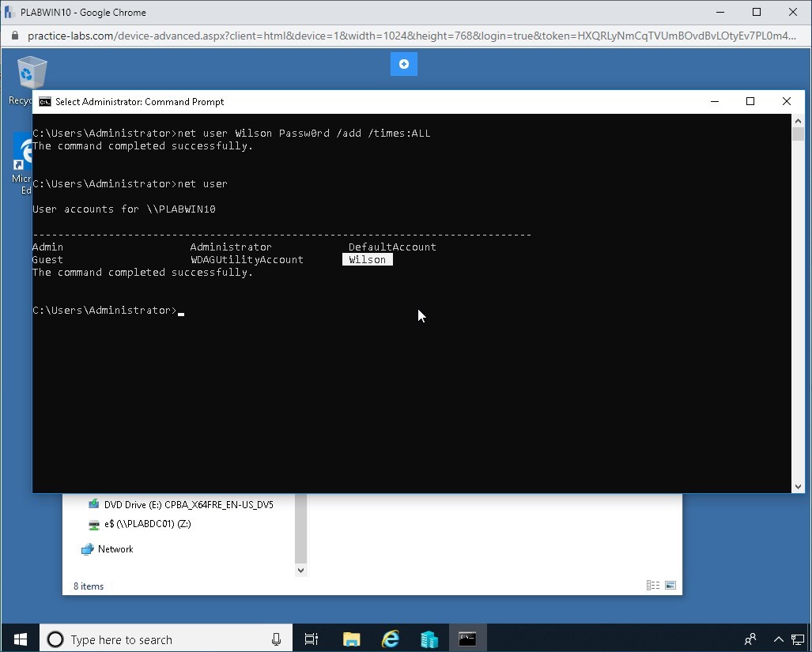Minimize the Command Prompt window
Screen dimensions: 812x652
pyautogui.click(x=715, y=101)
